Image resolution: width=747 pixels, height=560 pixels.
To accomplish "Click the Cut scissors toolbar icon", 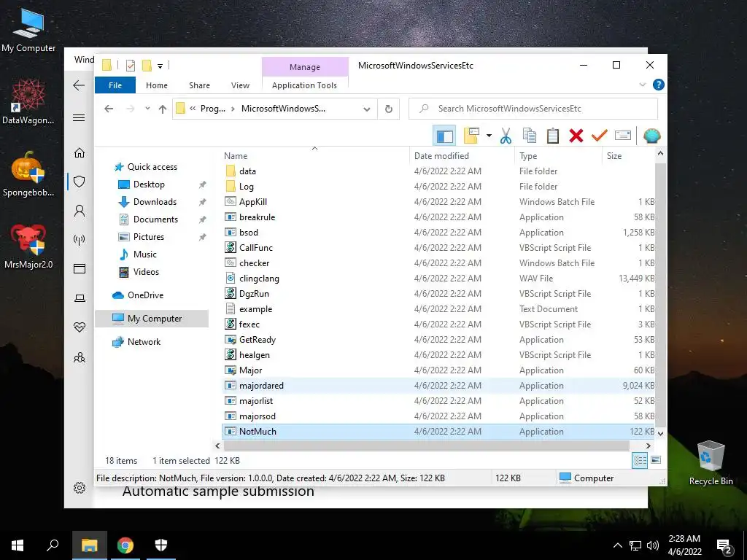I will tap(506, 136).
